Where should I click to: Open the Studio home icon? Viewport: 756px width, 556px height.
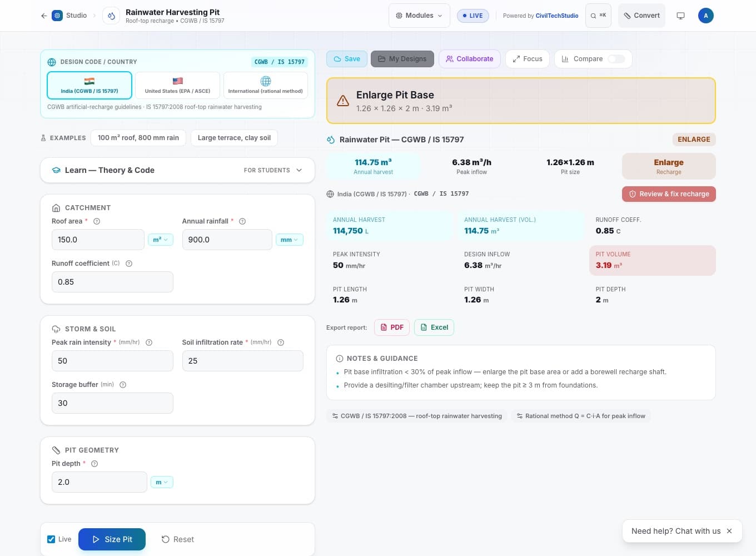(57, 16)
